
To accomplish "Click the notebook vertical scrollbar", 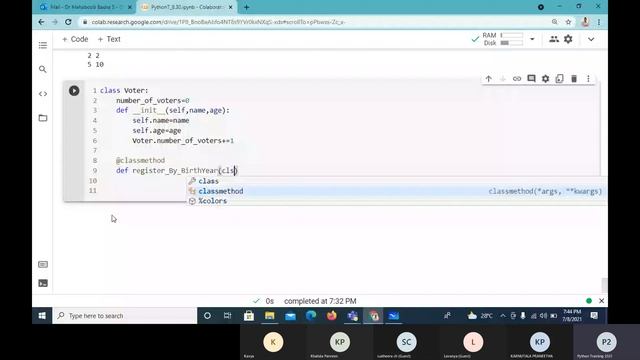I will (604, 284).
